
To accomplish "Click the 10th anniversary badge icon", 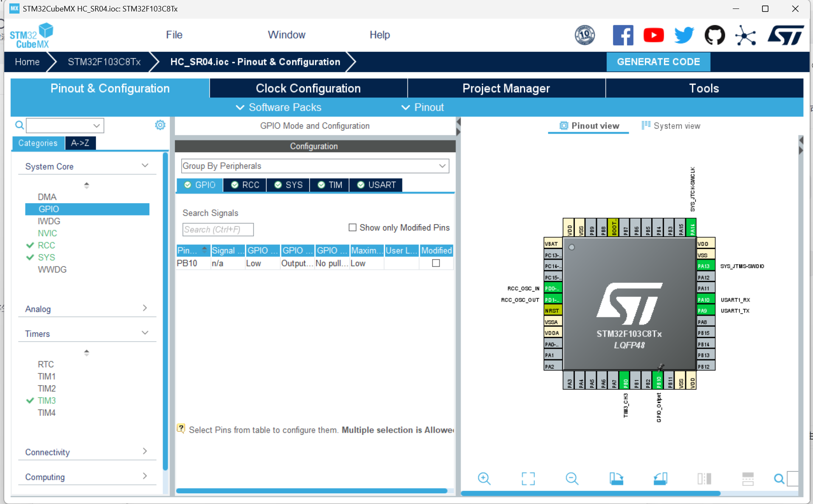I will tap(585, 35).
